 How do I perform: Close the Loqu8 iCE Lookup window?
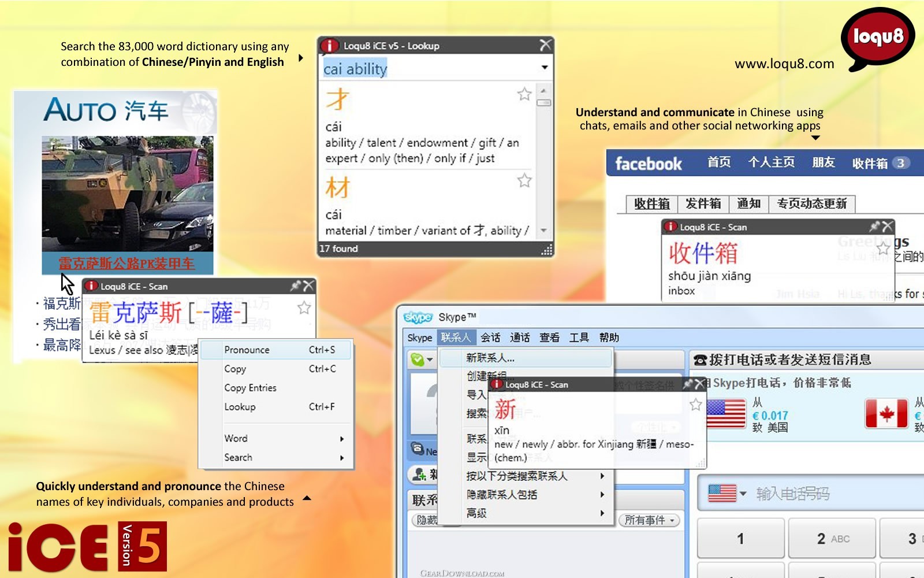[x=545, y=45]
